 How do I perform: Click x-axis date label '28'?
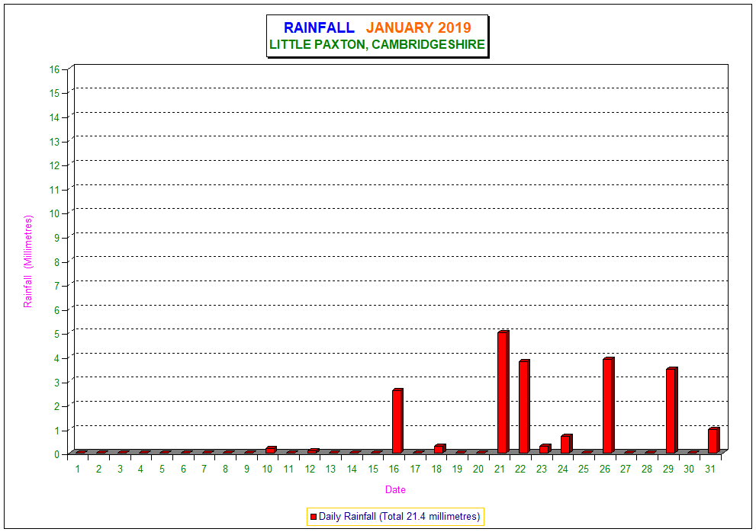[x=647, y=469]
